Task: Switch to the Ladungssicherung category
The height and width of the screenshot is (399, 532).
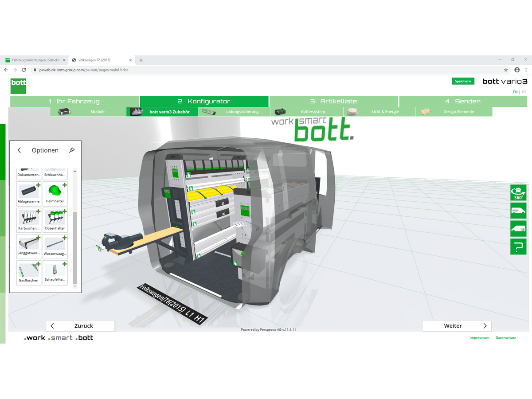Action: click(235, 112)
